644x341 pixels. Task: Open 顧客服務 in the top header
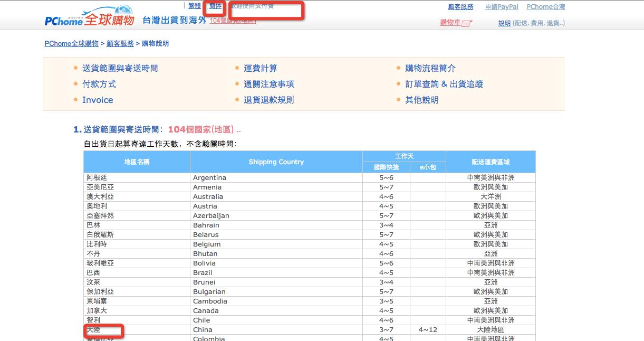click(460, 7)
